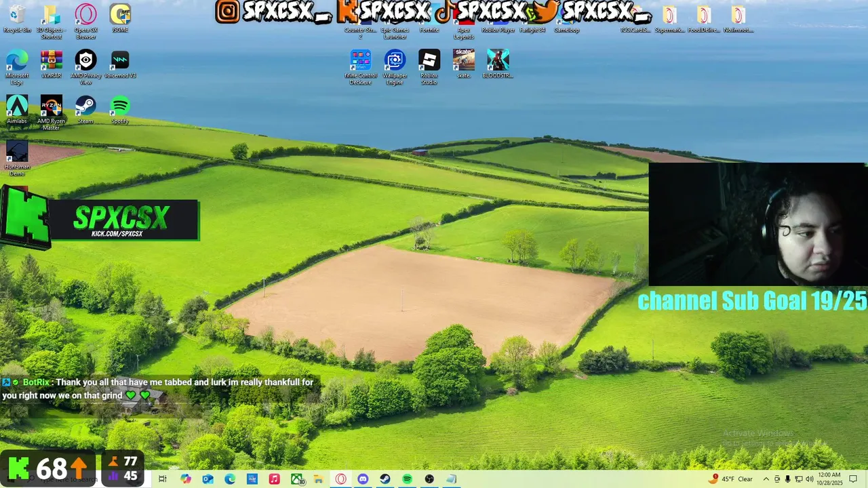Image resolution: width=868 pixels, height=488 pixels.
Task: Expand the hidden system tray icons chevron
Action: click(766, 479)
